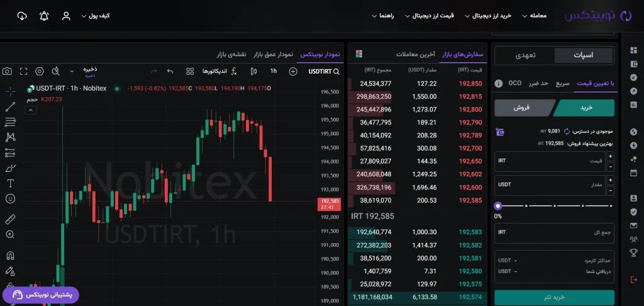
Task: Select the stop-loss (حد ضرر) order tab
Action: 538,83
